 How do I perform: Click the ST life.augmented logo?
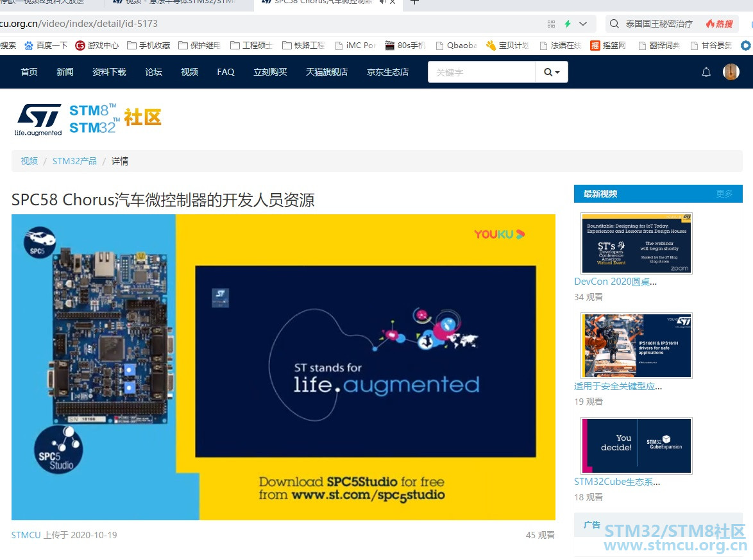coord(38,120)
